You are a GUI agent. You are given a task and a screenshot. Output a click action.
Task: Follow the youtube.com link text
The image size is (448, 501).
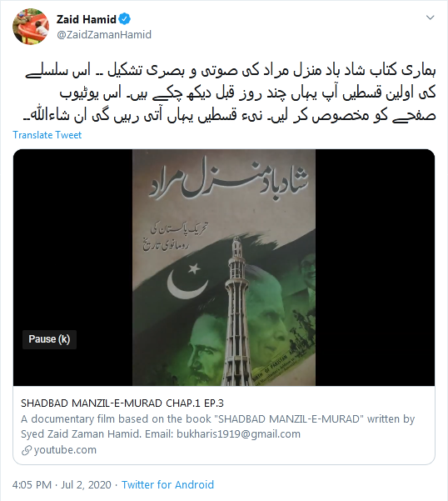point(65,450)
